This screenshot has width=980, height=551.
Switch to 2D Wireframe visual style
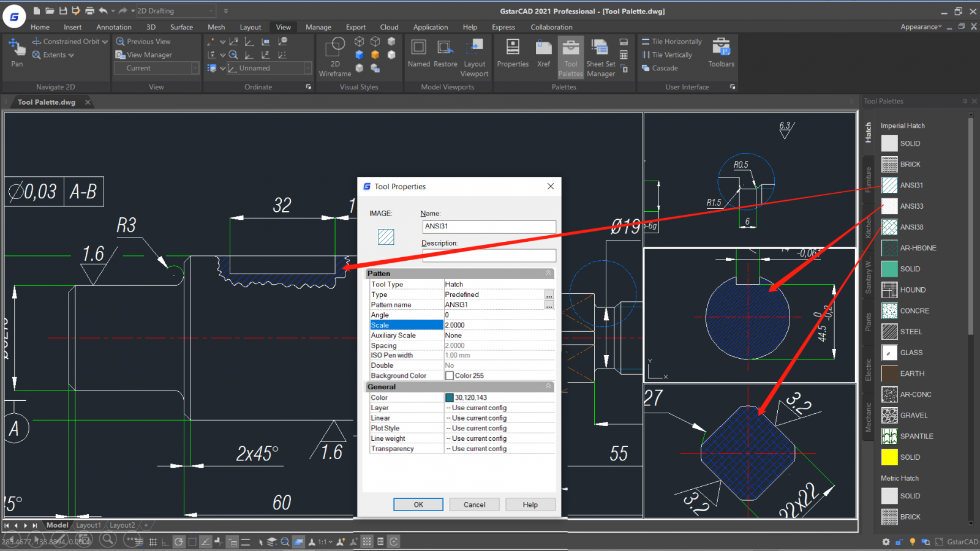coord(335,56)
